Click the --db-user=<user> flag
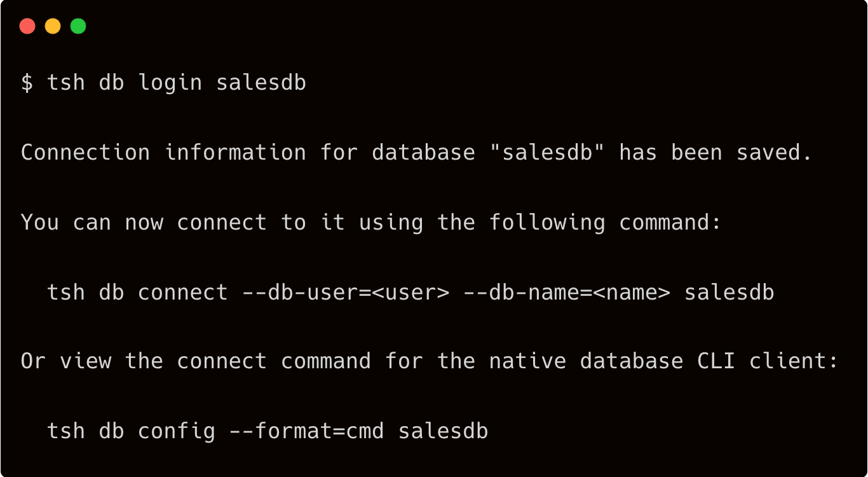Screen dimensions: 868x477 [346, 293]
